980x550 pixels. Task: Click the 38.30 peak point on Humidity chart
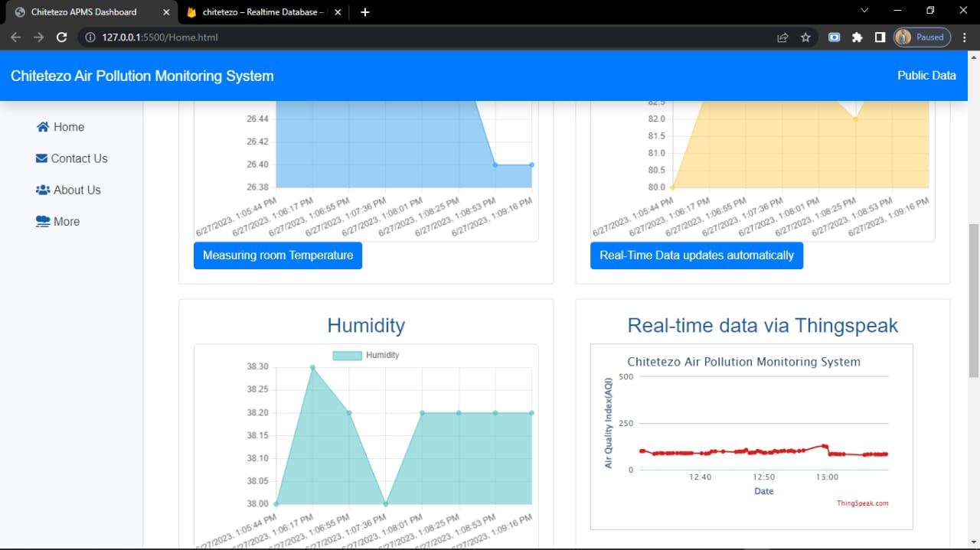tap(312, 367)
